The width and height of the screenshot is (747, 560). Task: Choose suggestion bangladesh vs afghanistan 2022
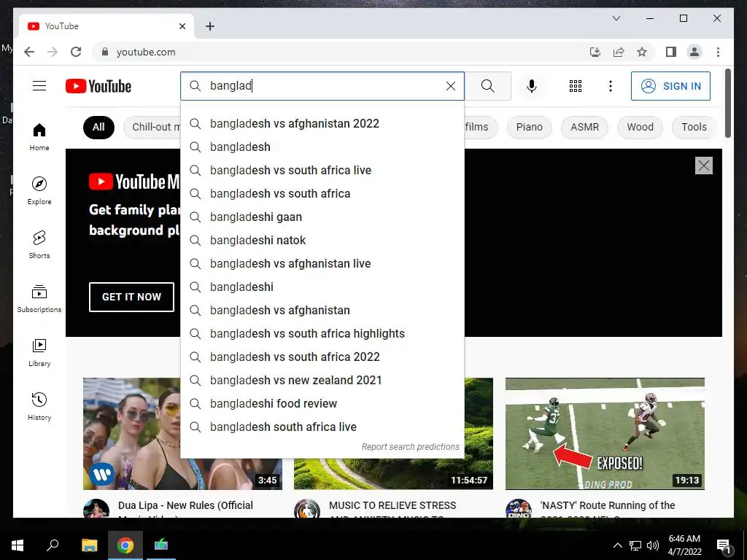click(x=322, y=124)
